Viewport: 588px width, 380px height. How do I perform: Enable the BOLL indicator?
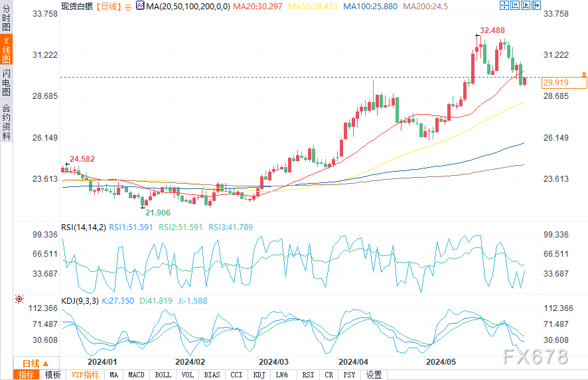163,375
